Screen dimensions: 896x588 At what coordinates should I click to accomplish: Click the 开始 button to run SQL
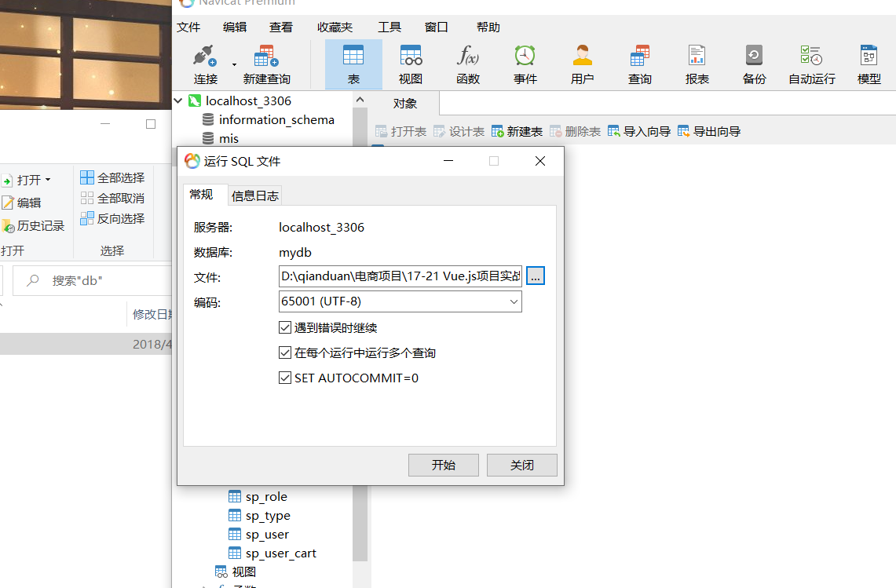[x=444, y=466]
